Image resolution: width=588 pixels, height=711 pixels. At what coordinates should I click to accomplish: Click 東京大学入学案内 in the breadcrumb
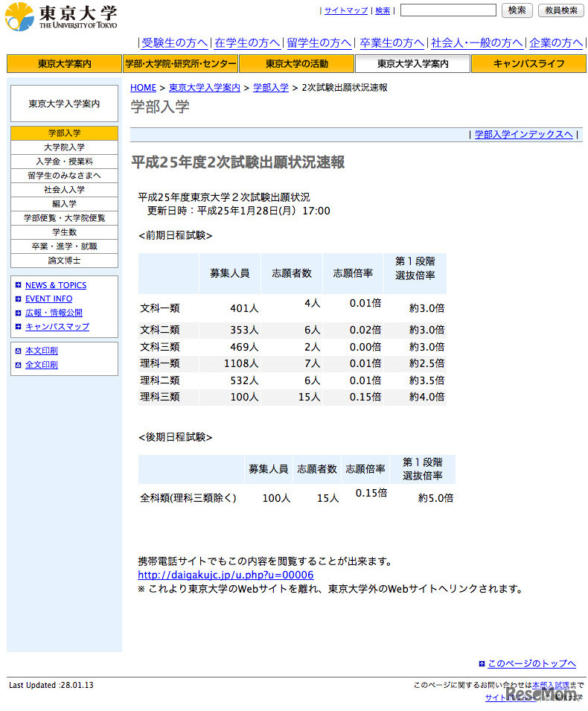click(x=205, y=88)
